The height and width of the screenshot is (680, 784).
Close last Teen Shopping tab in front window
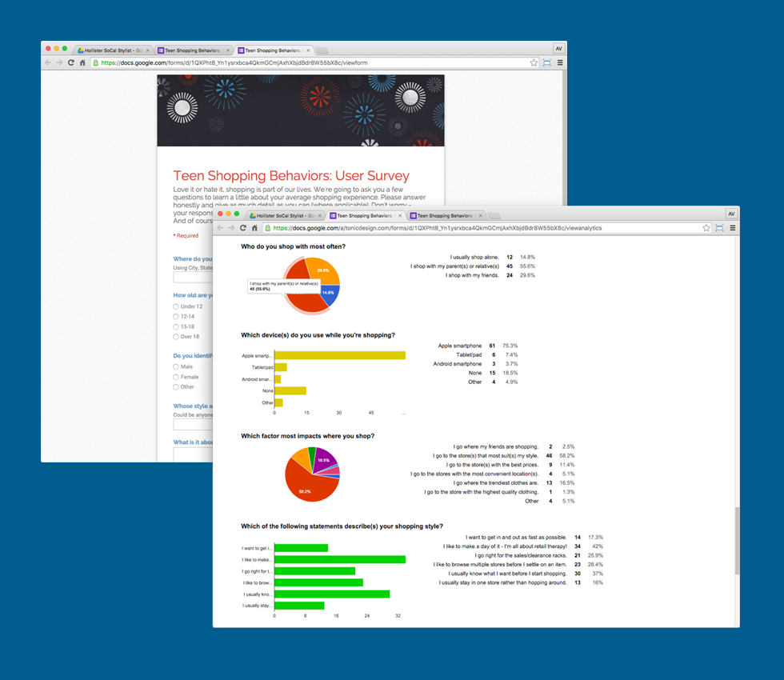(481, 216)
